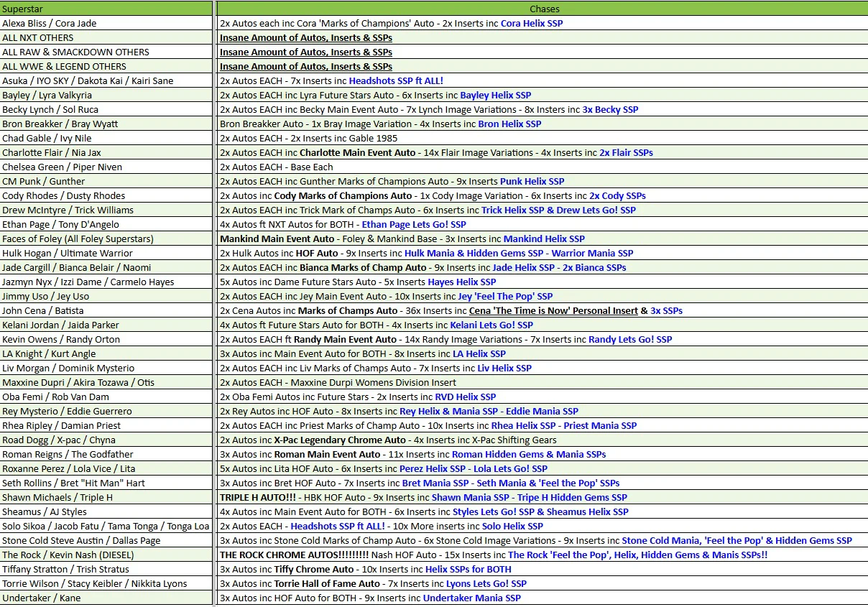
Task: Select the CM Punk / Gunther cell
Action: [106, 181]
